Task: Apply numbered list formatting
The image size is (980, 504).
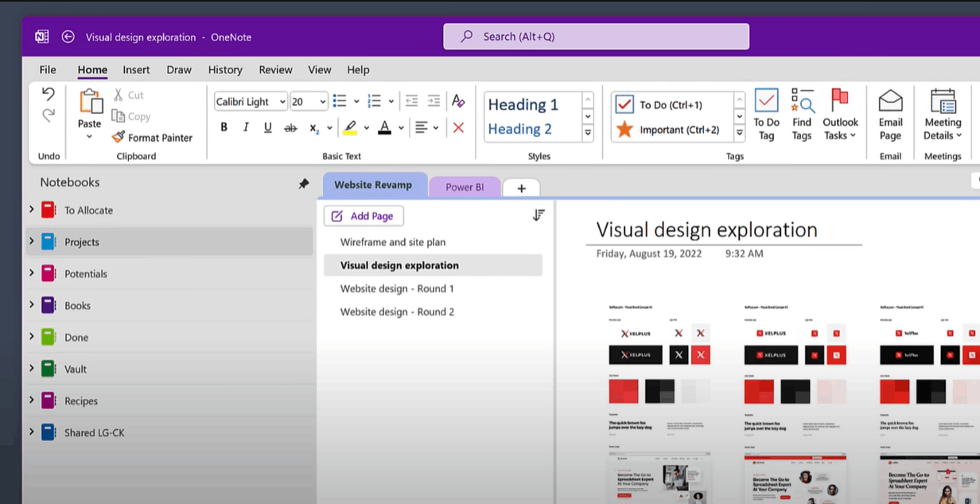Action: click(375, 101)
